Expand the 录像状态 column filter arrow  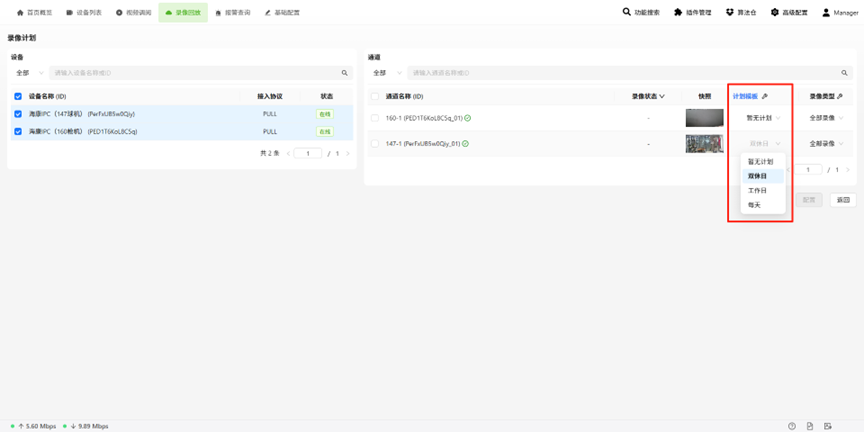pyautogui.click(x=662, y=96)
